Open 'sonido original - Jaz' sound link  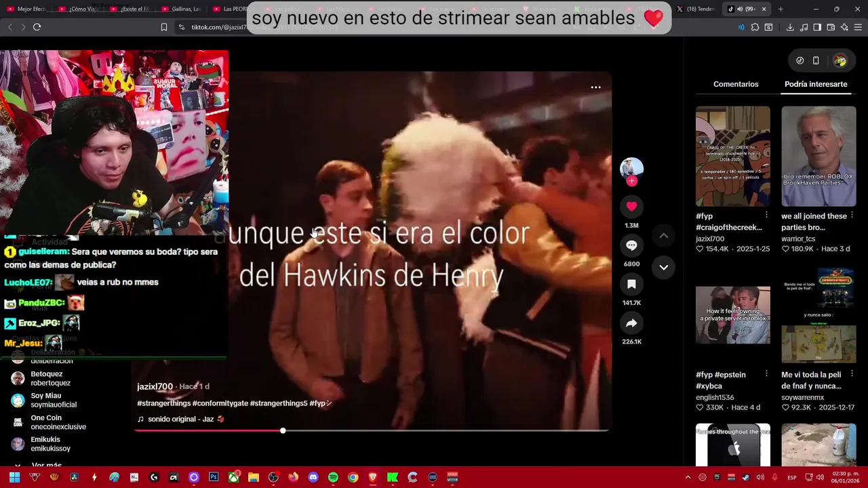181,419
